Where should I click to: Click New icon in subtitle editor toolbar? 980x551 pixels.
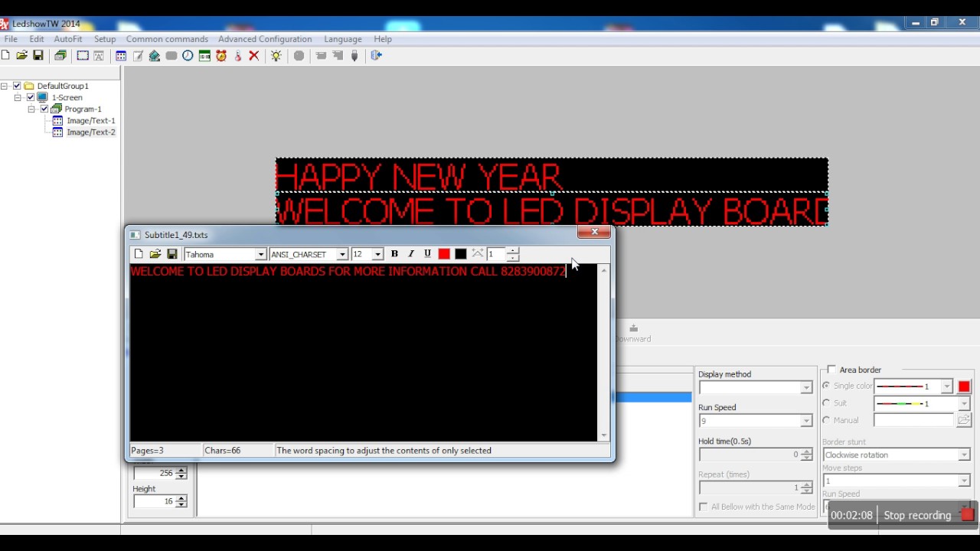tap(139, 254)
